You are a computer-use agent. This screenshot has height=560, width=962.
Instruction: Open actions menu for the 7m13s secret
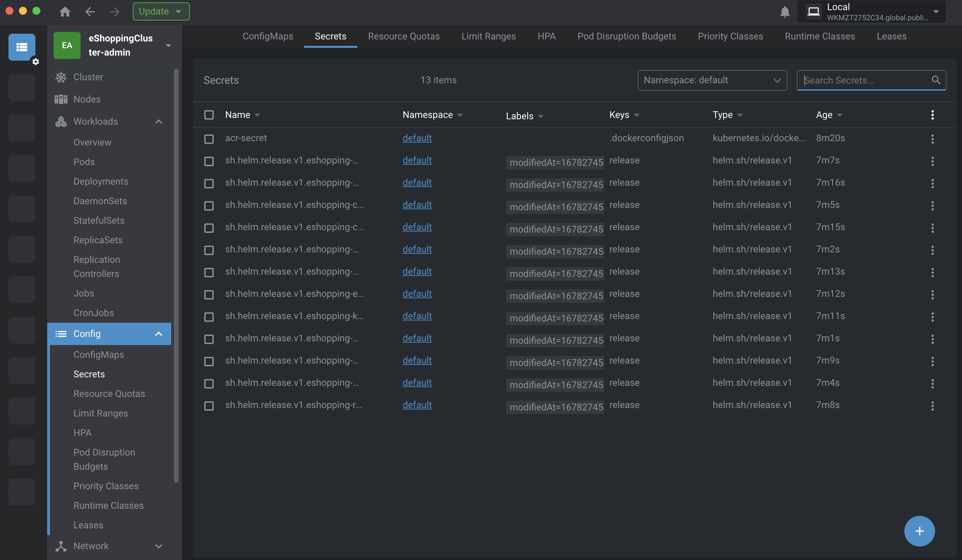(932, 272)
